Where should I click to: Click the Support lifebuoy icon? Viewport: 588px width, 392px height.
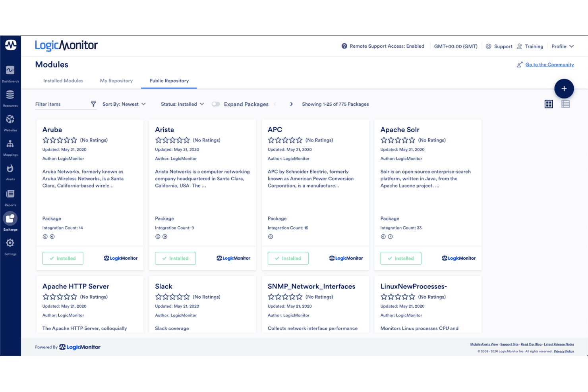[489, 46]
